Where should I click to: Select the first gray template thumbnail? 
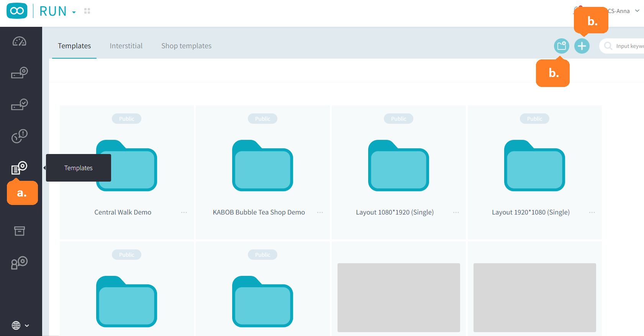pyautogui.click(x=398, y=298)
